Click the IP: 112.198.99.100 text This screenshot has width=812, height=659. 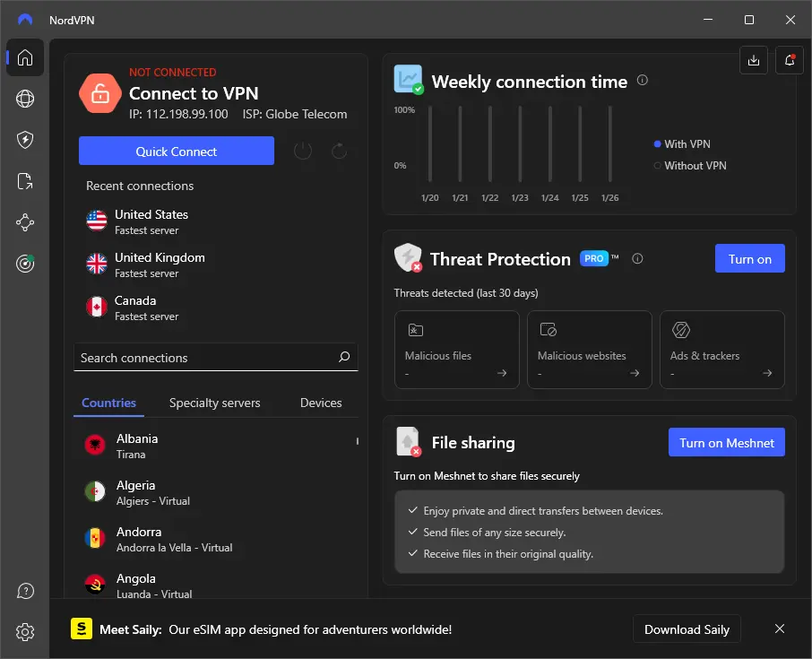(178, 114)
